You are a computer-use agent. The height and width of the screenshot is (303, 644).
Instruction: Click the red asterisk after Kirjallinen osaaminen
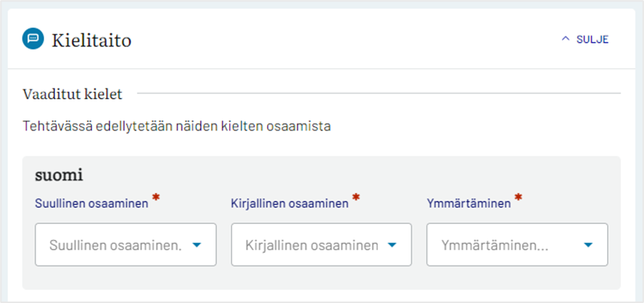click(356, 197)
